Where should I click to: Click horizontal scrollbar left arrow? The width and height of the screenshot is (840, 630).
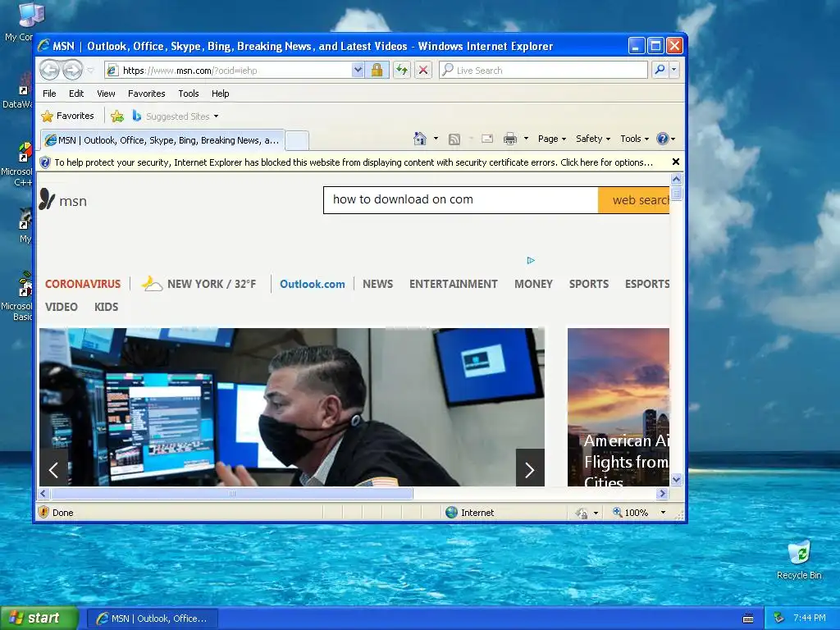pyautogui.click(x=43, y=493)
